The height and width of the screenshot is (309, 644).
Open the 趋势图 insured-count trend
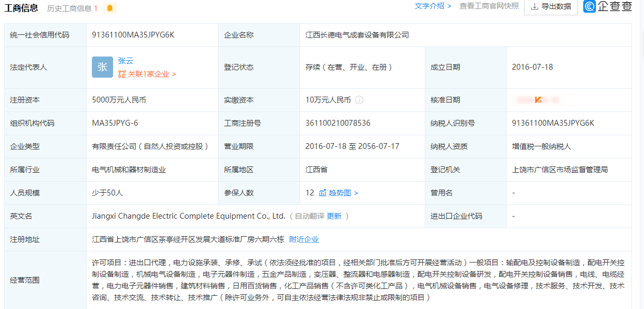pos(343,193)
